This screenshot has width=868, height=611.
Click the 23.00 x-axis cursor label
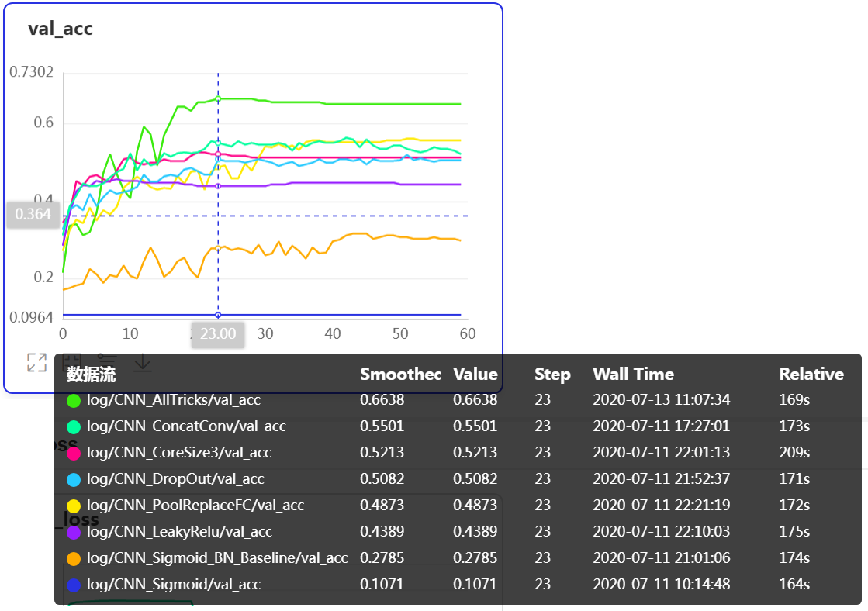pyautogui.click(x=218, y=333)
